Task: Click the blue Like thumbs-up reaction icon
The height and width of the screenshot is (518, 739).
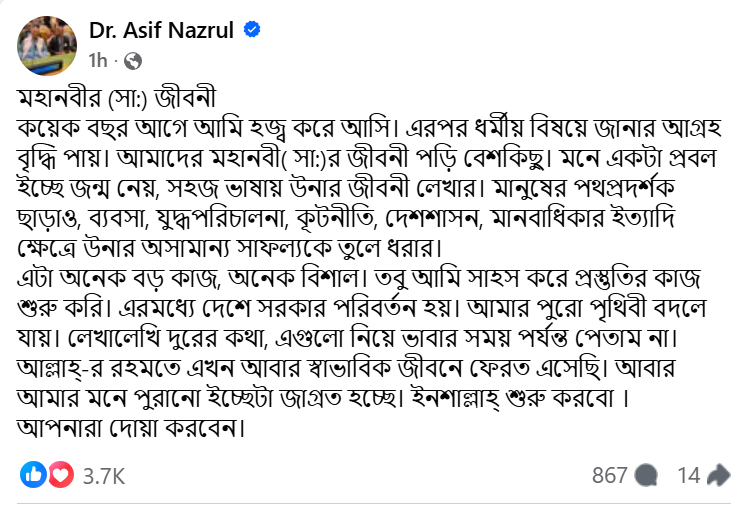Action: pos(33,476)
